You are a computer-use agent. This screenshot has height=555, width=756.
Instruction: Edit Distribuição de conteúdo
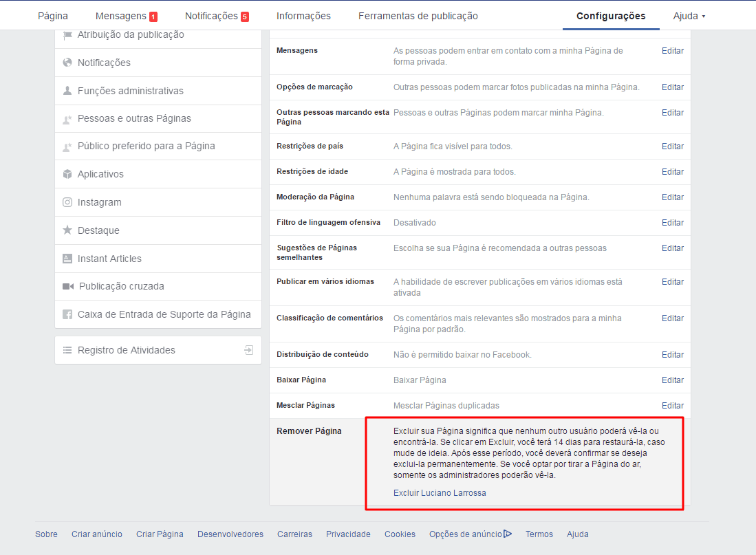click(x=673, y=355)
